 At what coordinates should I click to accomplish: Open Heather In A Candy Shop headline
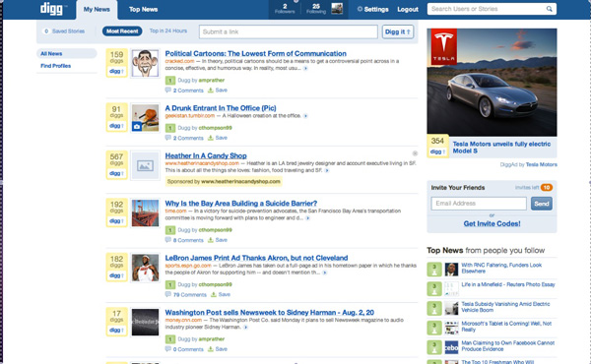206,155
